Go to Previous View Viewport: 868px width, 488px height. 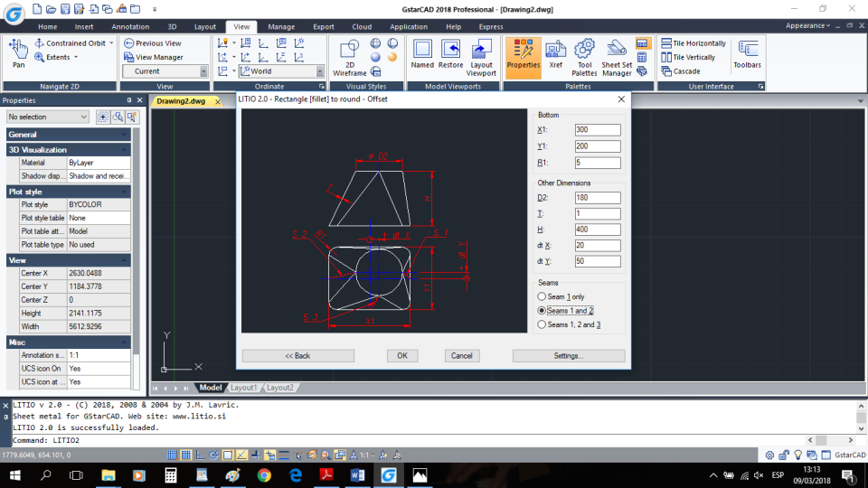click(153, 43)
